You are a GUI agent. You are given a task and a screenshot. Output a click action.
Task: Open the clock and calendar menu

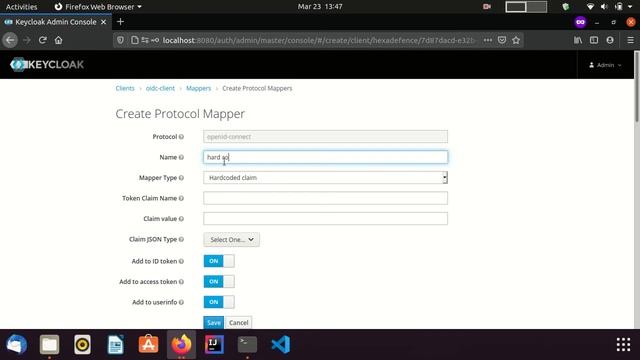click(320, 7)
